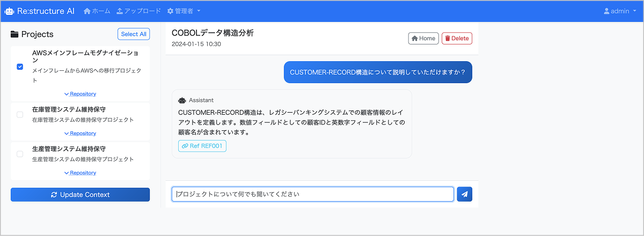Click the 生産管理システムの維持保守プロジェクト description
Image resolution: width=644 pixels, height=236 pixels.
tap(83, 159)
